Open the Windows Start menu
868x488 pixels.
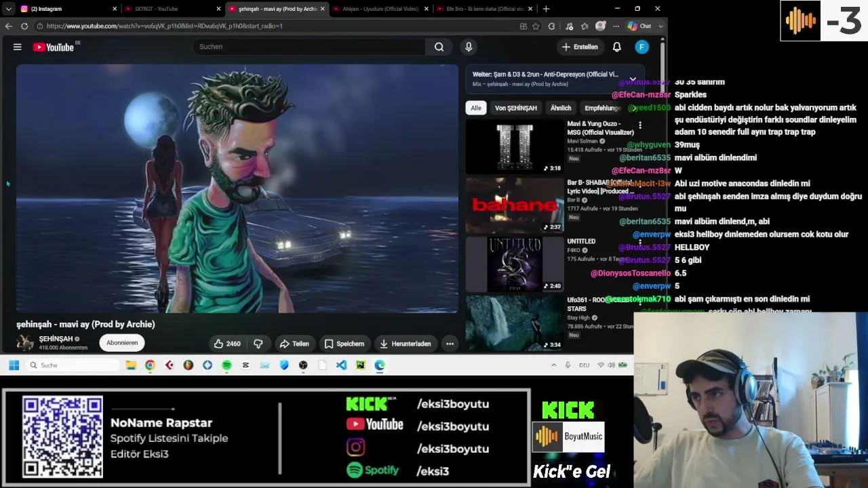tap(14, 365)
